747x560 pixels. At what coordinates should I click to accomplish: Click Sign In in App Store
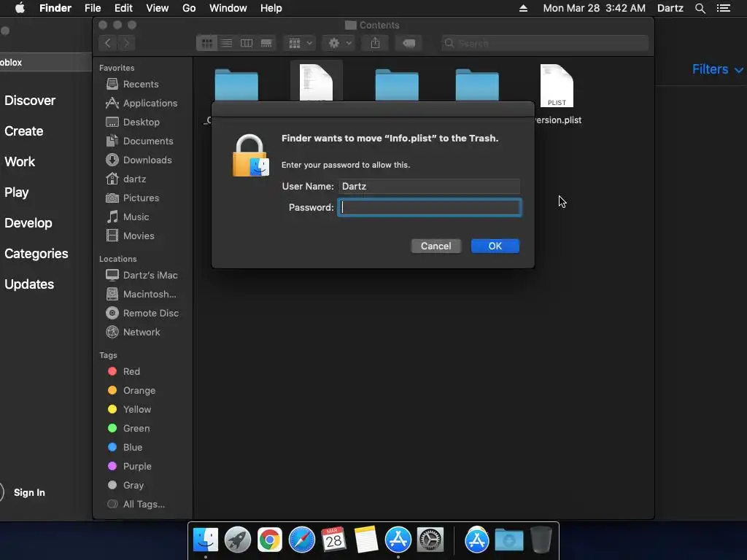pos(29,493)
